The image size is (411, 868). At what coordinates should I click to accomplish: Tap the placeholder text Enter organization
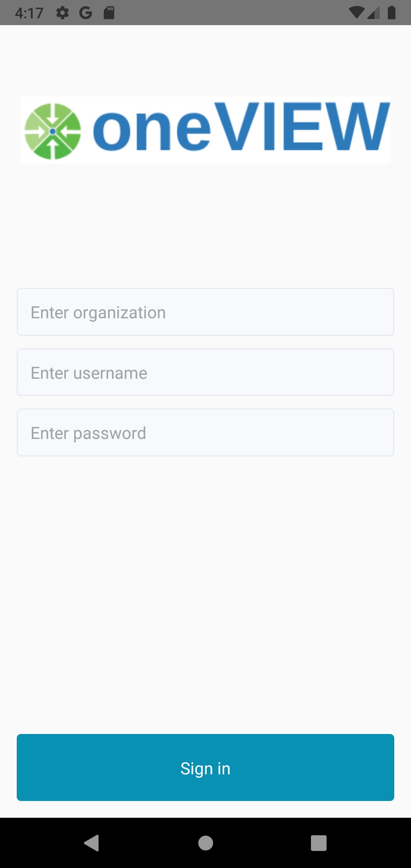tap(99, 312)
